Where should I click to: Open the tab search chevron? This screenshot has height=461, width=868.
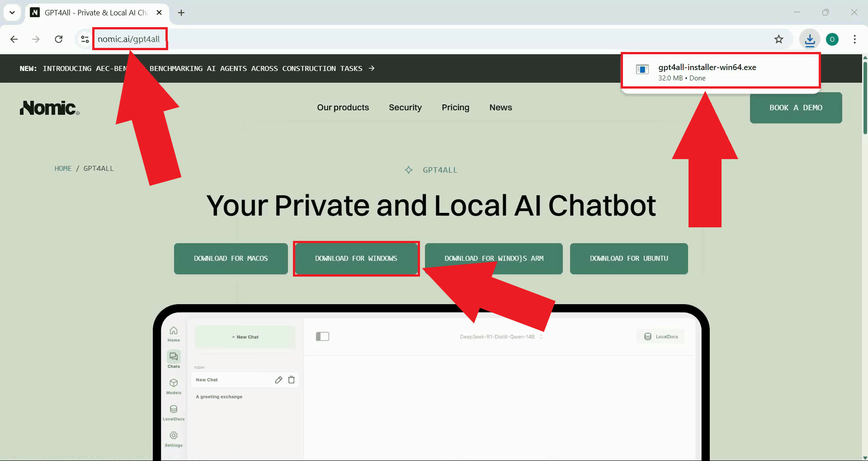pos(12,12)
